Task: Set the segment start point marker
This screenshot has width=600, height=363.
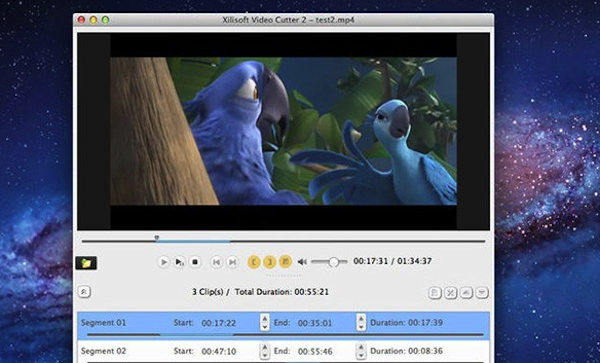Action: point(254,262)
